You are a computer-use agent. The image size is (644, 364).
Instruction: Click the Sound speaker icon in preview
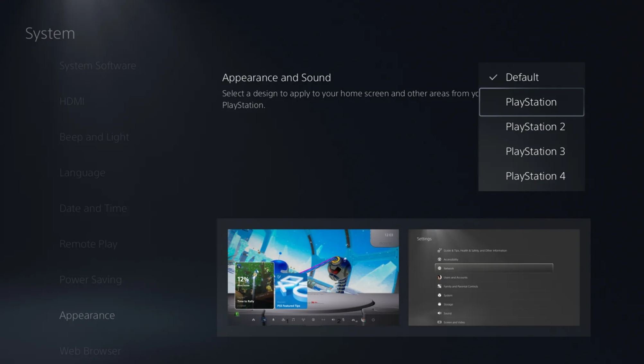(439, 313)
